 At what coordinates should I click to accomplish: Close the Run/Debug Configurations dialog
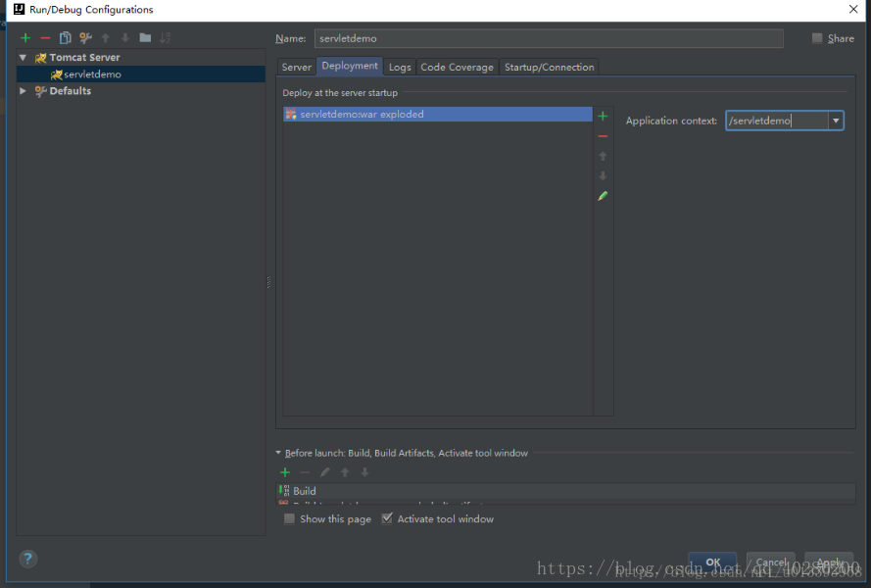click(x=853, y=9)
